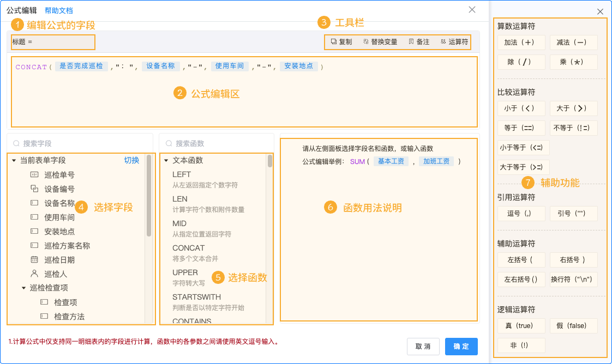Insert the logical 真 (true) value
The width and height of the screenshot is (612, 364).
click(x=521, y=325)
